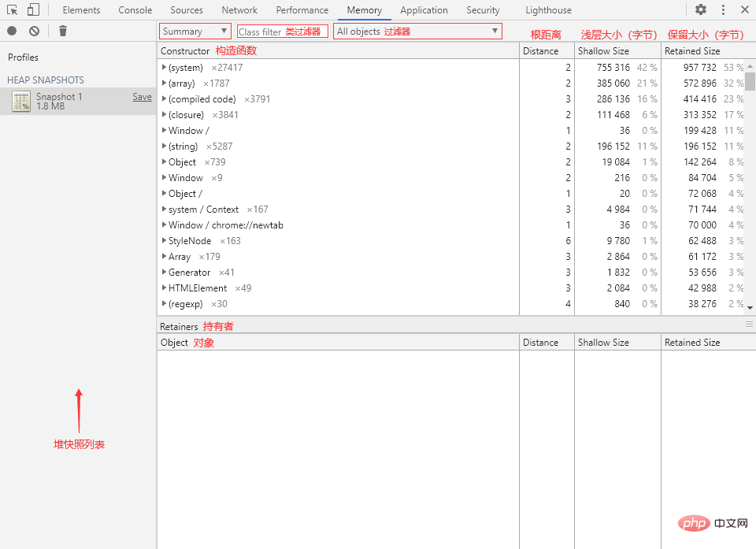Go to the Performance tab

pyautogui.click(x=302, y=10)
